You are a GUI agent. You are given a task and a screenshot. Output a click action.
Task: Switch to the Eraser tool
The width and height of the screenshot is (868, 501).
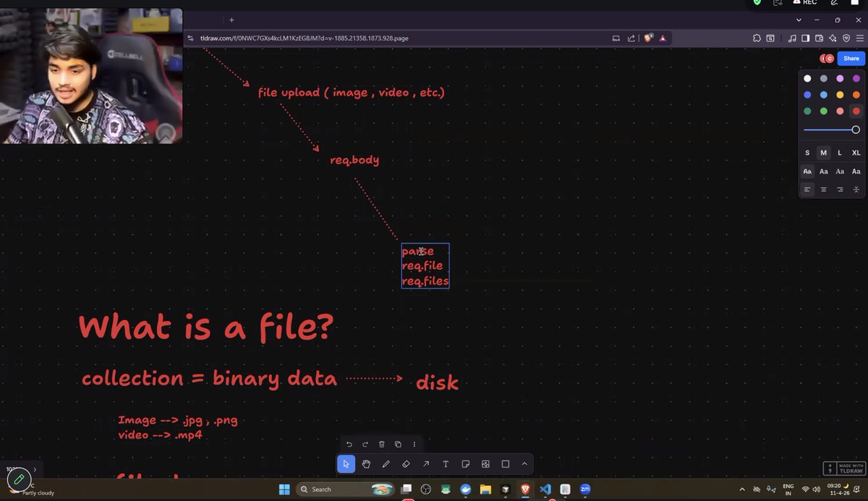point(406,463)
